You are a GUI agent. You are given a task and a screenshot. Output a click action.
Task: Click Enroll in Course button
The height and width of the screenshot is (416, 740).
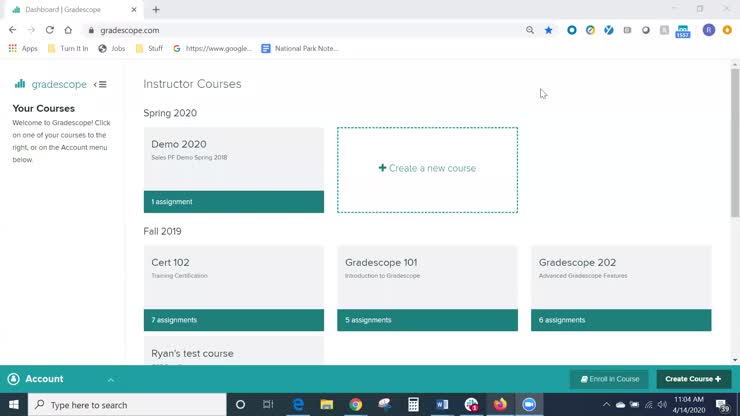(609, 379)
